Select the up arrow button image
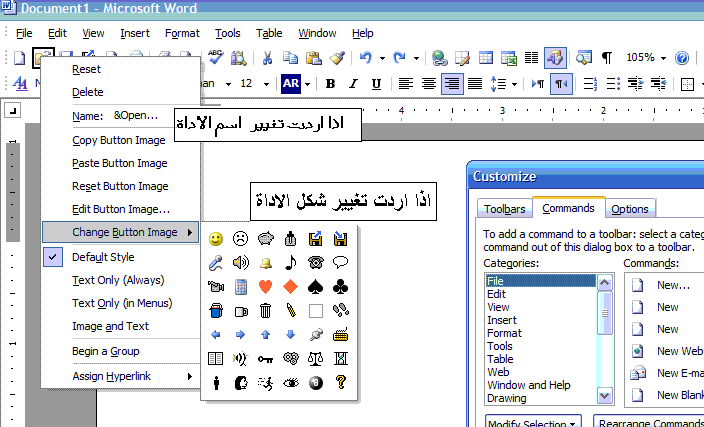 266,335
